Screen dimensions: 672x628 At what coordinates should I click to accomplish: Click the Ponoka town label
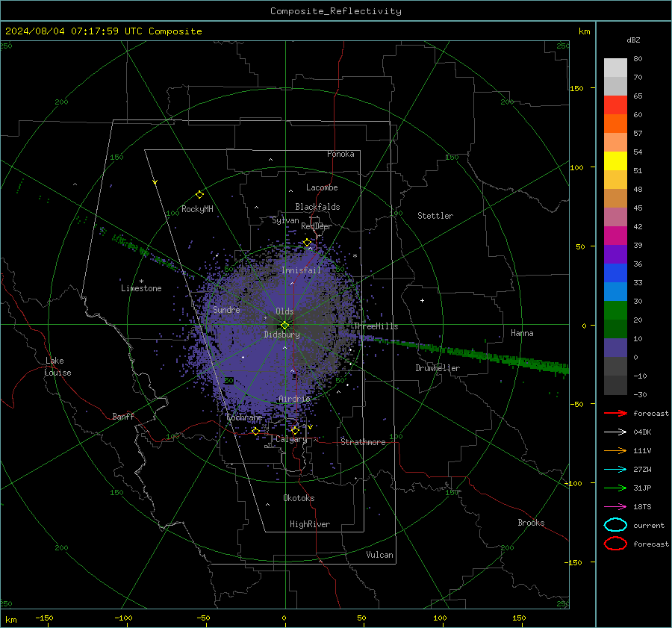(340, 154)
